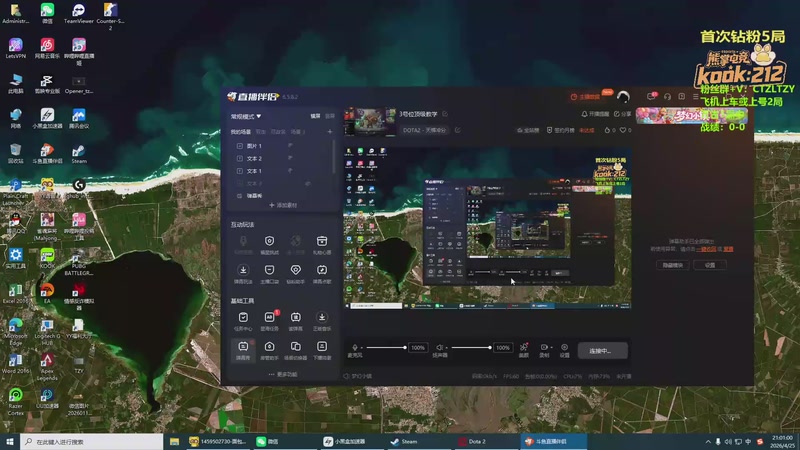Screen dimensions: 800x450
Task: Click 设置 button in danmu panel
Action: (710, 265)
